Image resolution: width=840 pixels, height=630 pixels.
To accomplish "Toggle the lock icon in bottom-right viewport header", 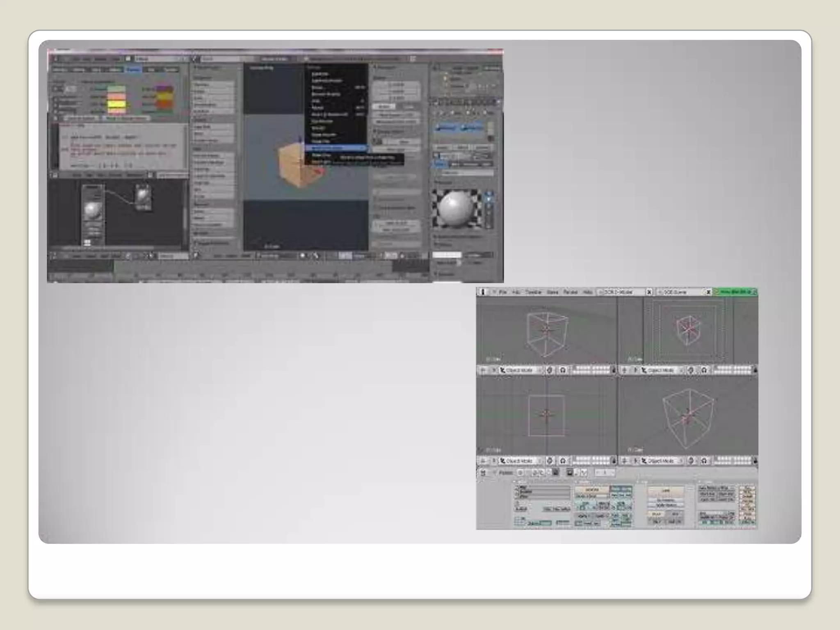I will coord(755,461).
